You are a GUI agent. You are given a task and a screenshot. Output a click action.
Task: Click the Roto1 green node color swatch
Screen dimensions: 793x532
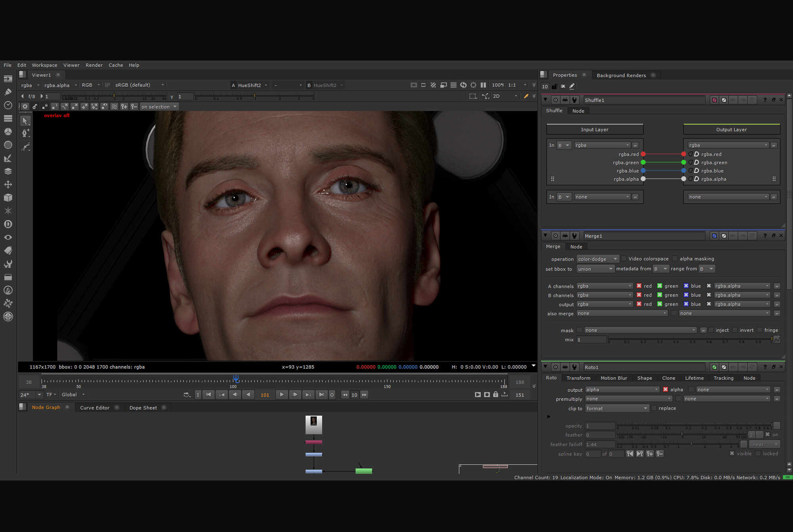[x=714, y=367]
